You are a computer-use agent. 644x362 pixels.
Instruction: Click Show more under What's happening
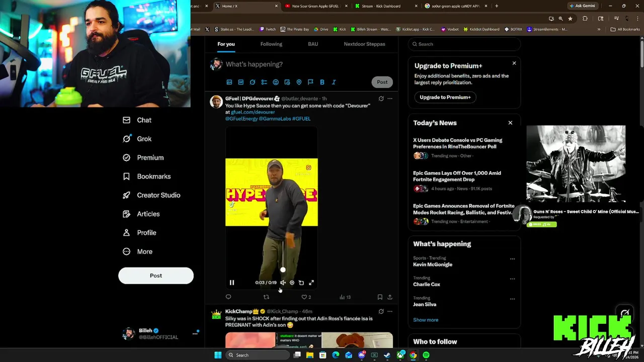pos(426,320)
